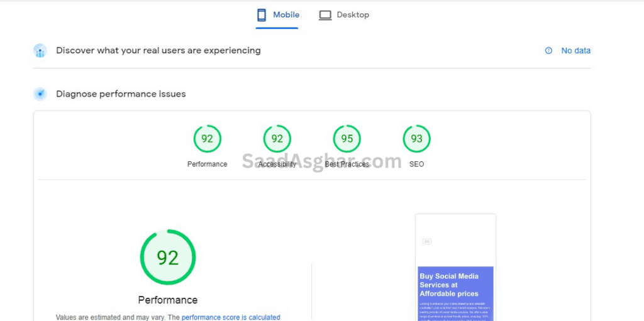Image resolution: width=644 pixels, height=321 pixels.
Task: Switch to the Mobile tab
Action: point(277,15)
